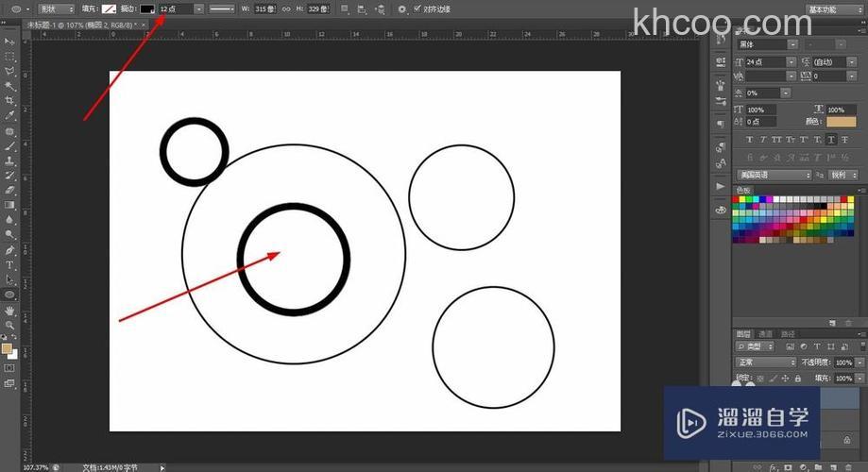Toggle underline text style button
Viewport: 868px width, 472px height.
tap(830, 139)
